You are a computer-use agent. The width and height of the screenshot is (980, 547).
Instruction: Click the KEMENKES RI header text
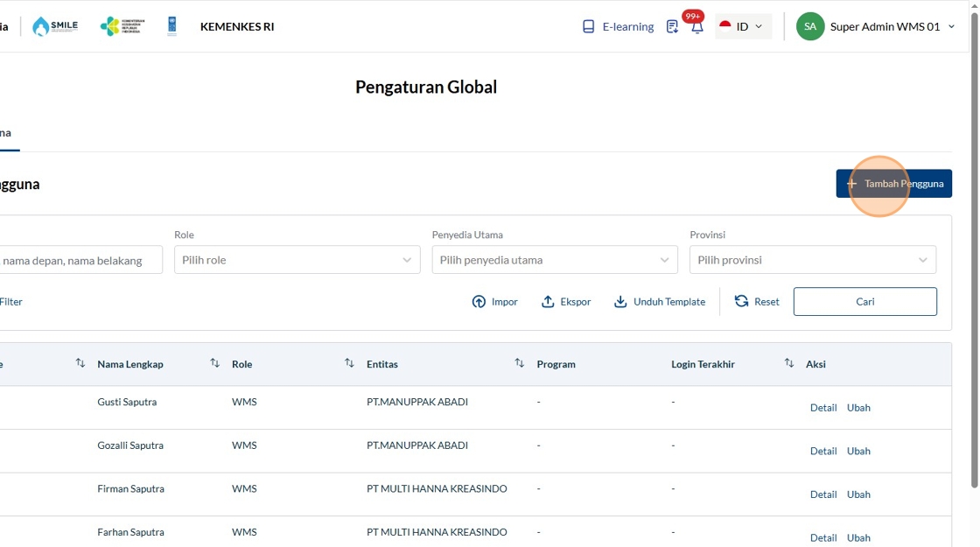(x=237, y=26)
